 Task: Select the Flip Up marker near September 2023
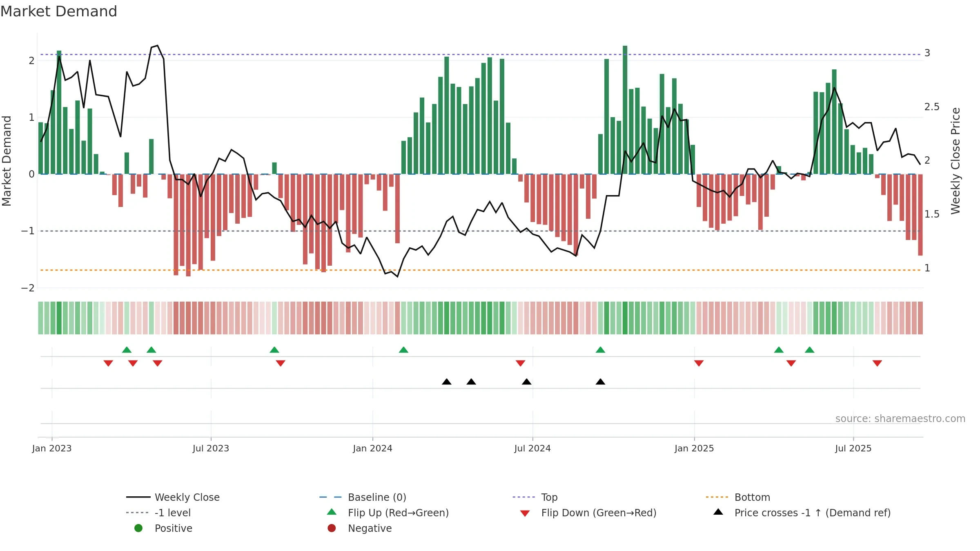pos(274,350)
